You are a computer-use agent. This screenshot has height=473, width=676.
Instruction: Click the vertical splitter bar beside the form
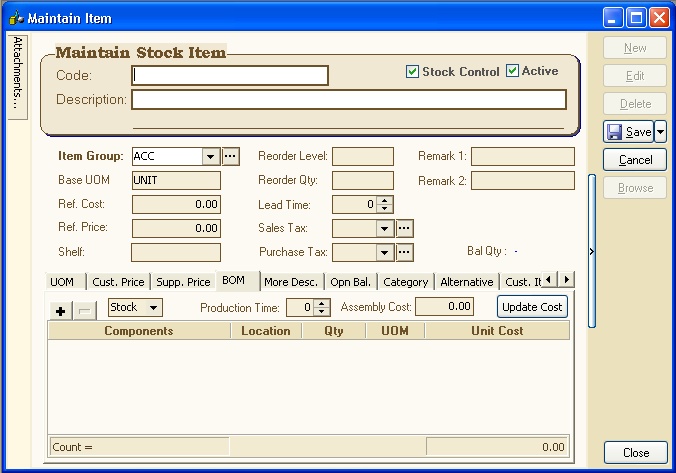(592, 251)
